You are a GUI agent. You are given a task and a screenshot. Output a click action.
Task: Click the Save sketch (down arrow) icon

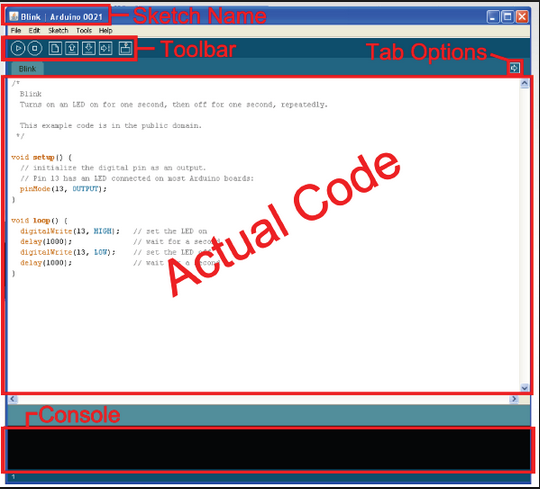coord(89,48)
